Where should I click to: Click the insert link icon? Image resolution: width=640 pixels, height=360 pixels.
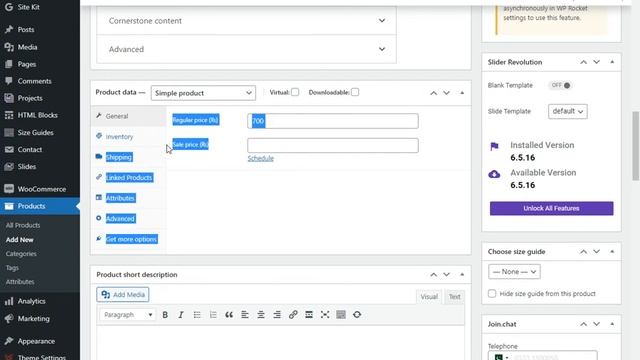click(x=293, y=315)
